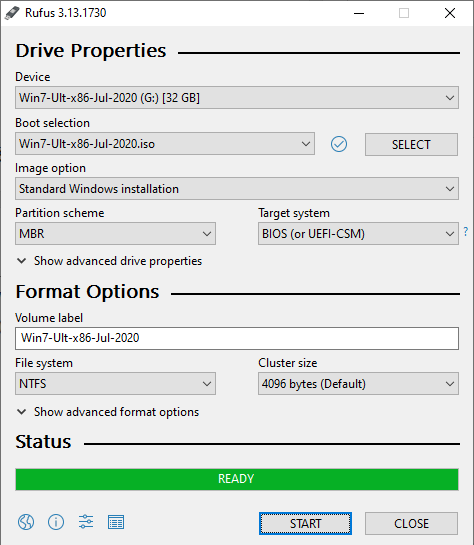Screen dimensions: 474x545
Task: Expand Show advanced drive properties
Action: (109, 261)
